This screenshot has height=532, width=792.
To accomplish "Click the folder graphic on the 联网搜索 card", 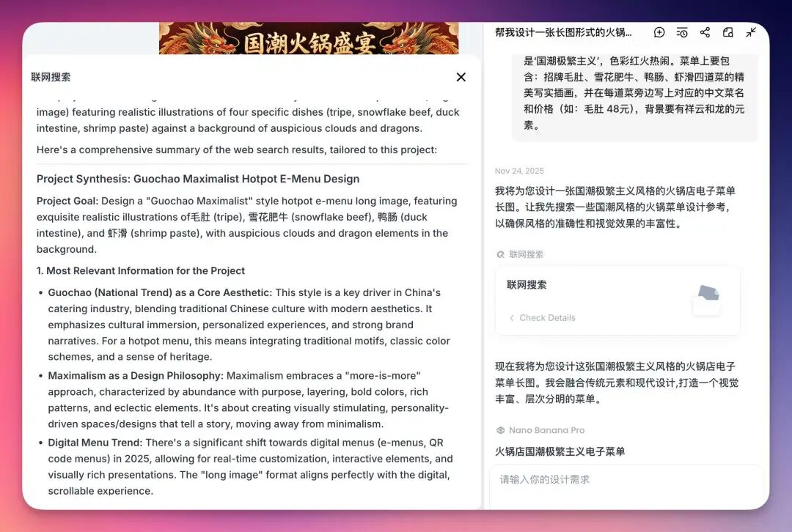I will click(x=706, y=299).
